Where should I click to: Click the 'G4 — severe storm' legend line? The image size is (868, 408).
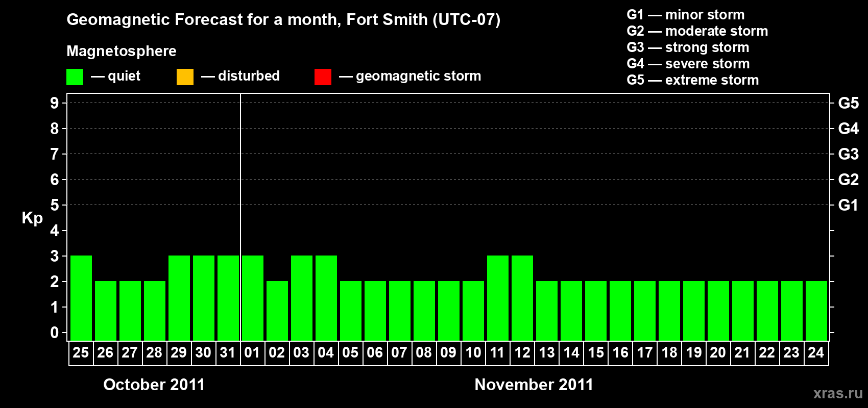tap(688, 64)
